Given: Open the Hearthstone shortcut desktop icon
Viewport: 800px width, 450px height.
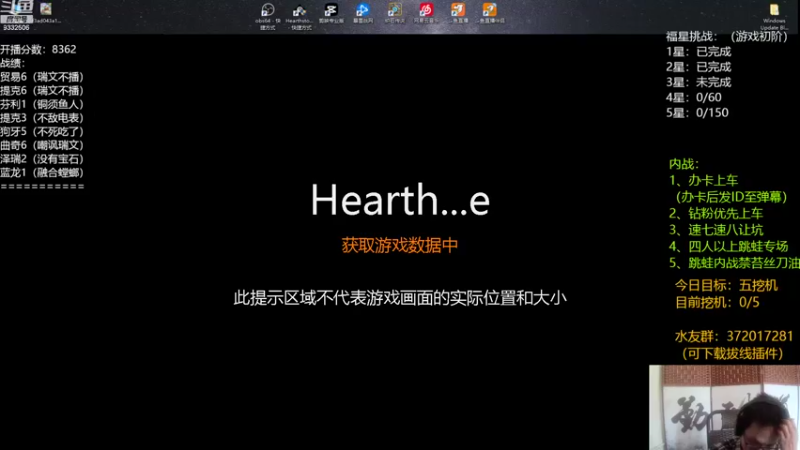Looking at the screenshot, I should [x=299, y=16].
